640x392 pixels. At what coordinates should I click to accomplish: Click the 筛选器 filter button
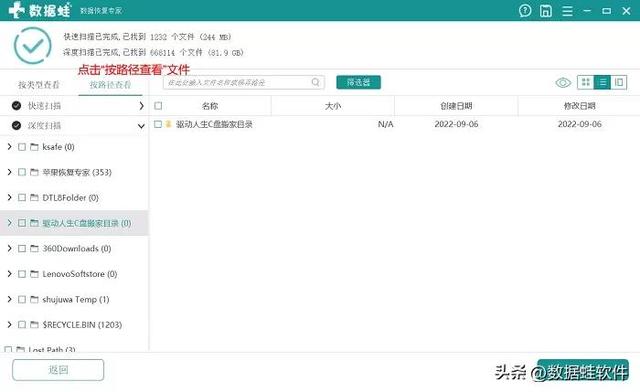click(x=358, y=82)
